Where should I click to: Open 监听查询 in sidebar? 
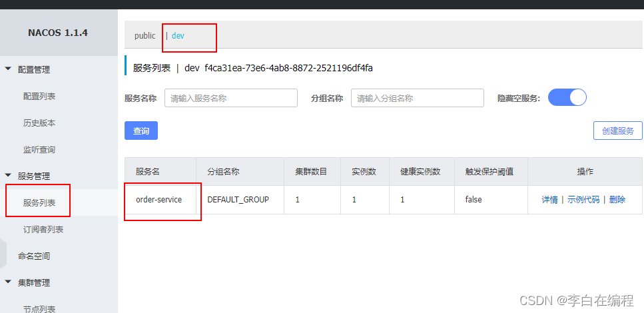click(x=39, y=150)
